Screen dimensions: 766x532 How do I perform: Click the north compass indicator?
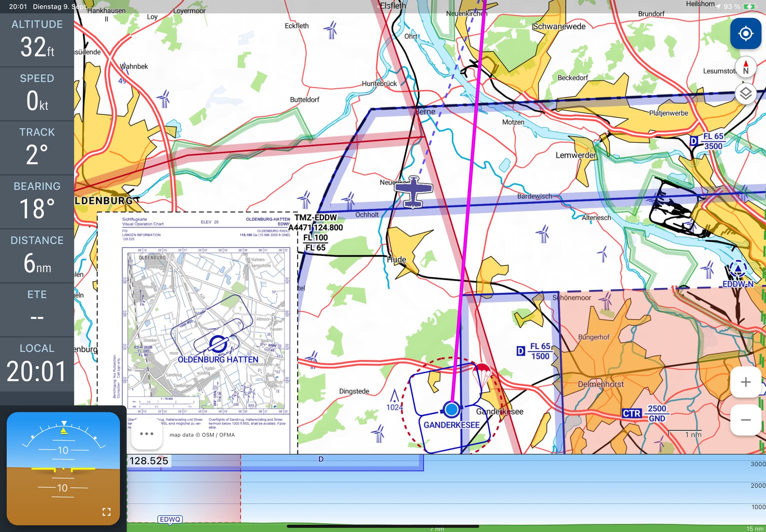[745, 68]
